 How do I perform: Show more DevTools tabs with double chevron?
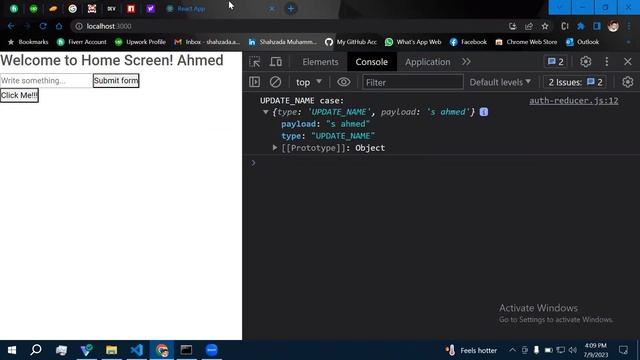[466, 62]
